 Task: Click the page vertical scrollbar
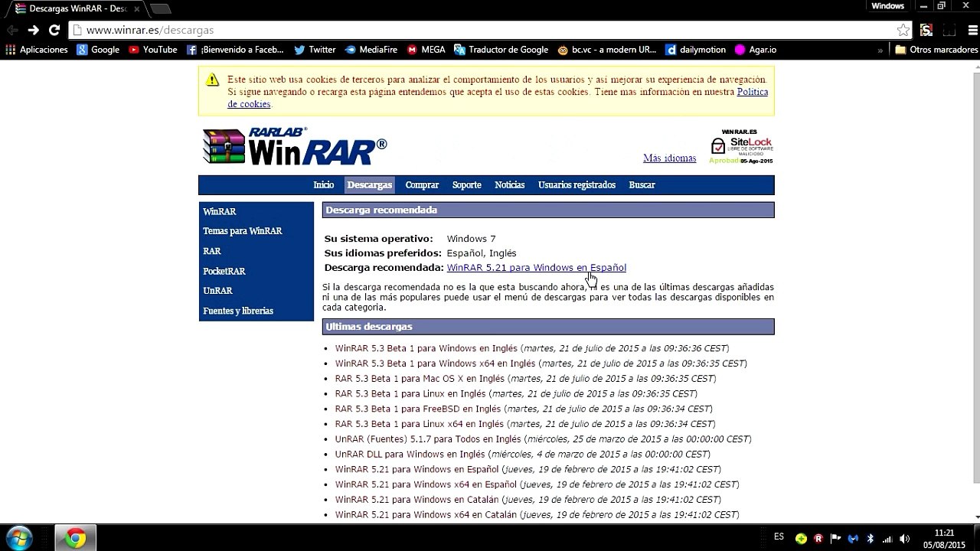(x=975, y=279)
